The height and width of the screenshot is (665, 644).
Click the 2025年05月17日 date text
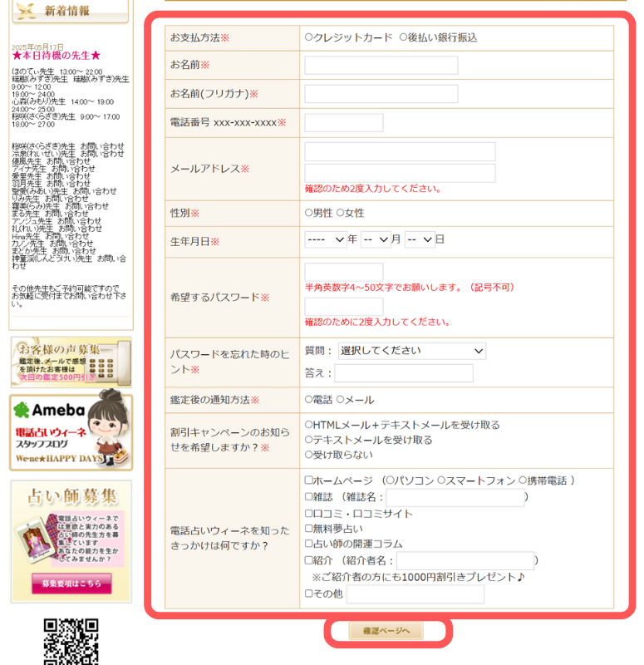(x=37, y=47)
